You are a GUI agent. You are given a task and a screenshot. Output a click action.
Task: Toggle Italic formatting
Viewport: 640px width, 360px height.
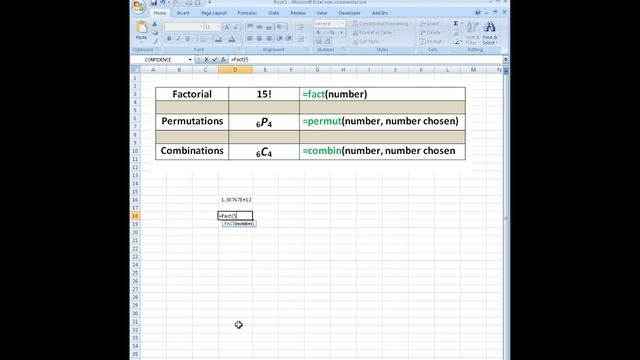(178, 39)
